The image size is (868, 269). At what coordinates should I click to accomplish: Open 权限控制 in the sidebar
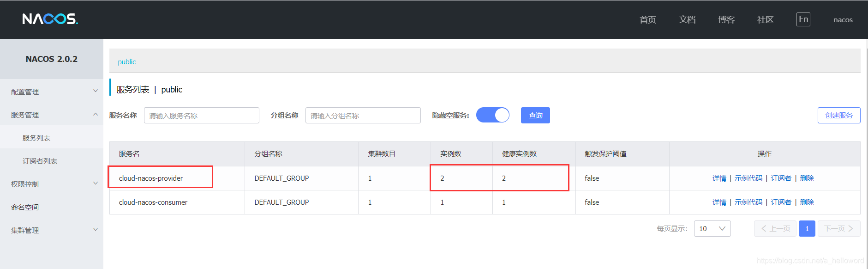point(25,184)
